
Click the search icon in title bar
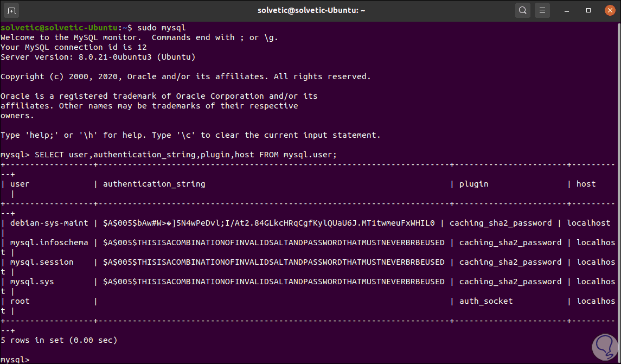pyautogui.click(x=522, y=10)
